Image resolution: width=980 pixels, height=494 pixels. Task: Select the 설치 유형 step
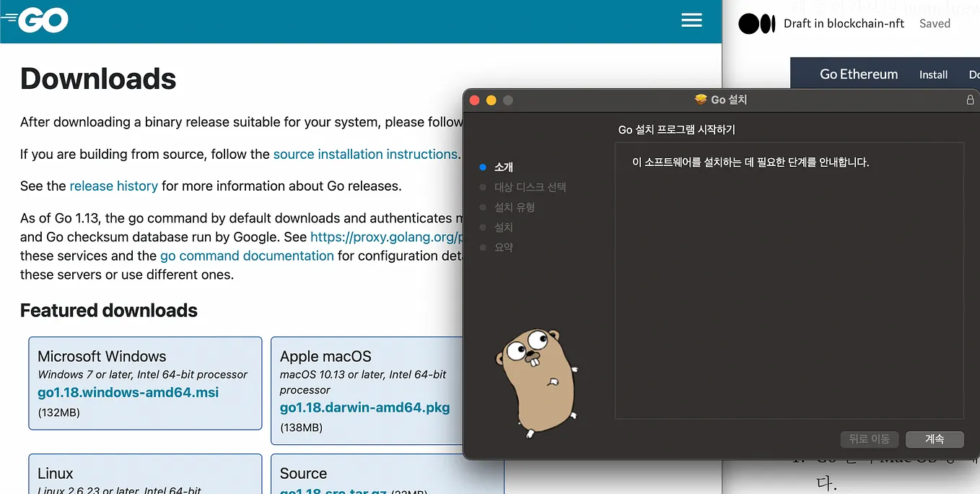pos(514,207)
